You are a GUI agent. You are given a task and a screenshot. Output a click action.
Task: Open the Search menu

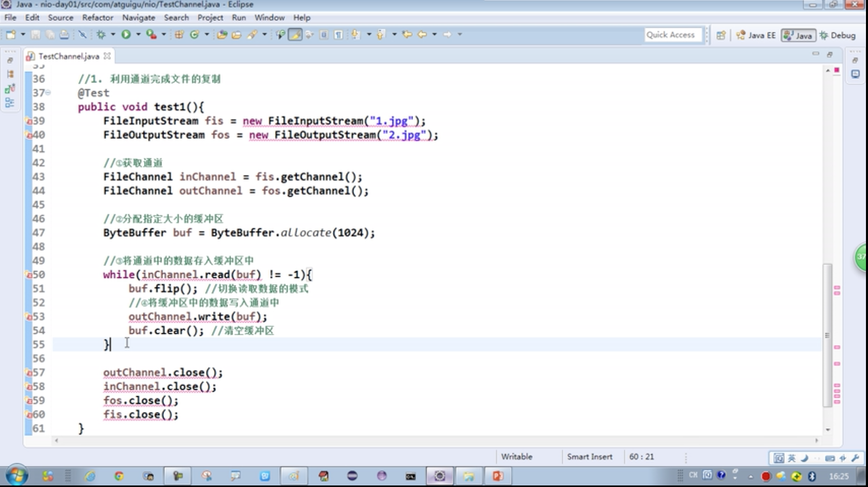click(x=176, y=17)
